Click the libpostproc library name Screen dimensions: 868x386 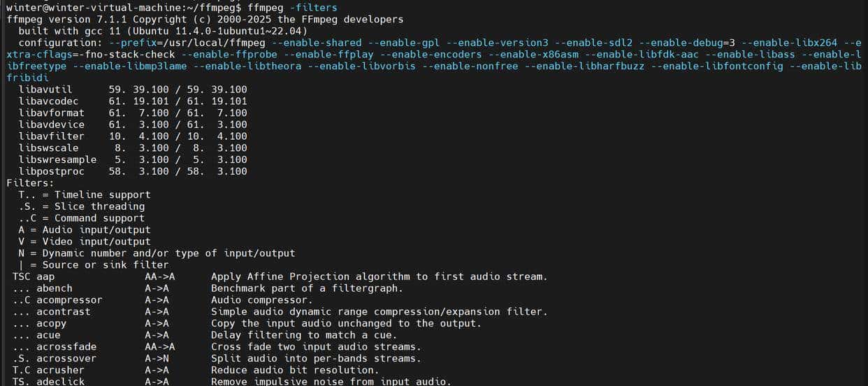tap(52, 171)
